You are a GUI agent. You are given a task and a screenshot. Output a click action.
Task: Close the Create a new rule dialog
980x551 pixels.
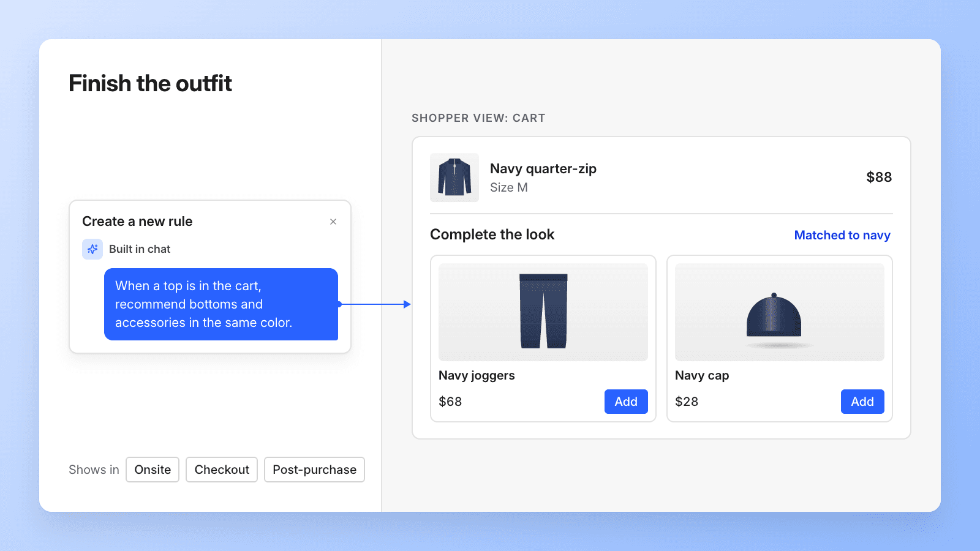333,222
